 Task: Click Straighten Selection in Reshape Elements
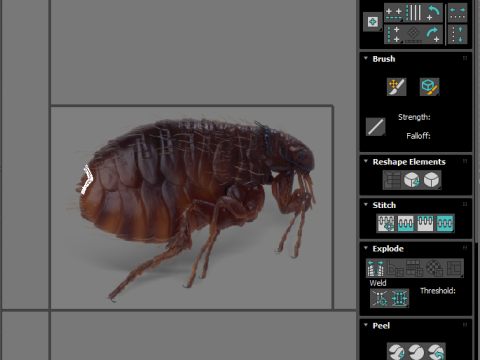(392, 180)
